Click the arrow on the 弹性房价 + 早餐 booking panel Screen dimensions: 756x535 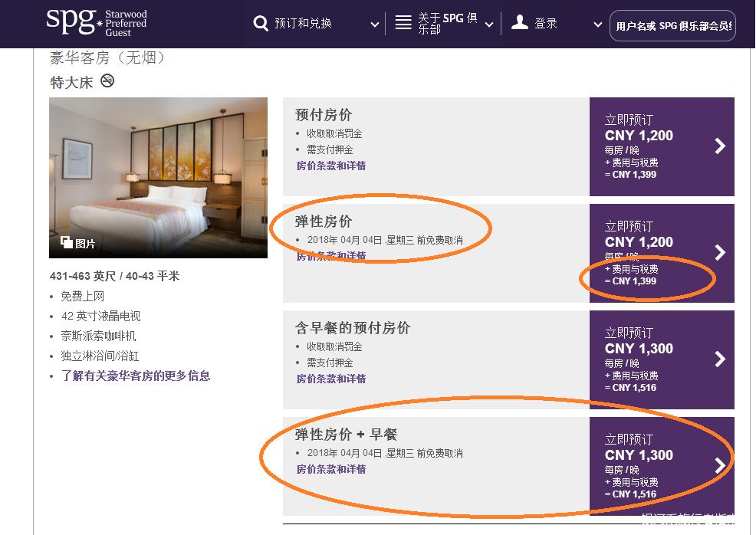tap(719, 465)
